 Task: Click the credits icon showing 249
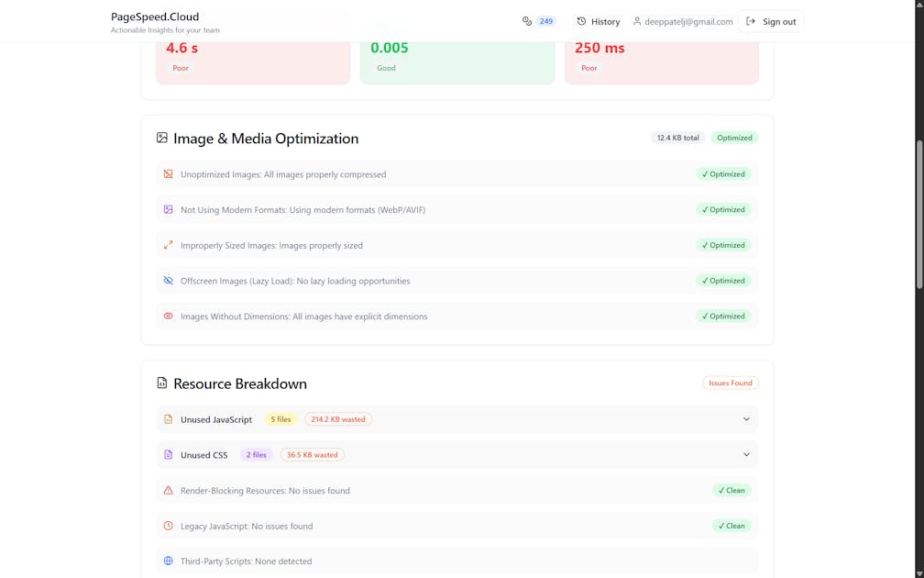coord(525,20)
